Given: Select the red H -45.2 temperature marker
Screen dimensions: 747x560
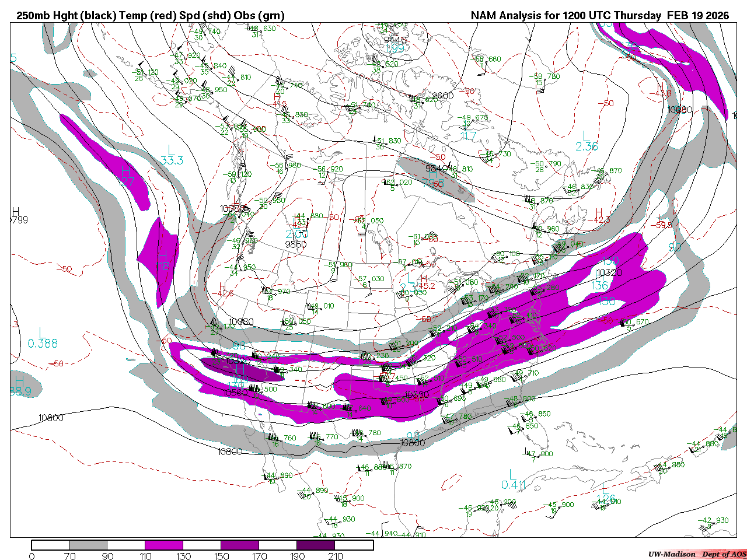Looking at the screenshot, I should click(x=425, y=282).
